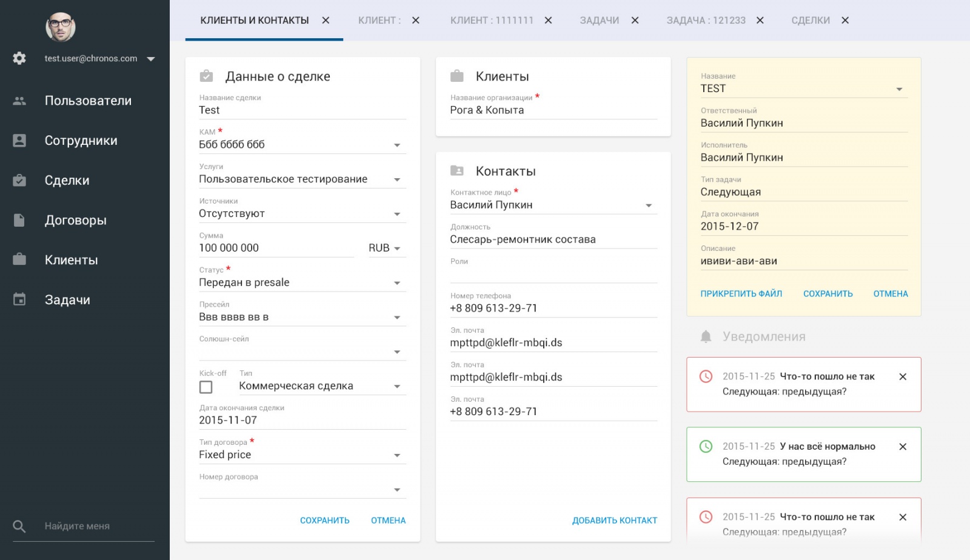
Task: Close the «КЛИЕНТ : 1111111» tab
Action: [x=548, y=21]
